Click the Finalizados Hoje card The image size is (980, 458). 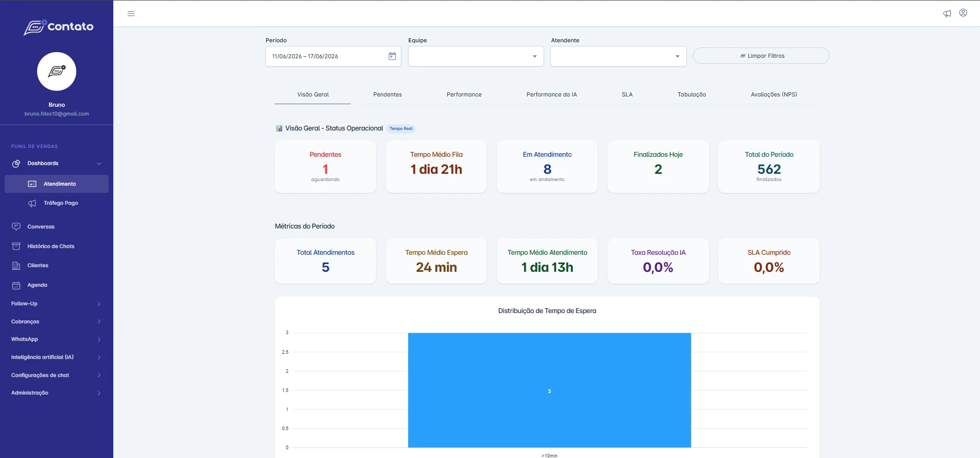[658, 167]
